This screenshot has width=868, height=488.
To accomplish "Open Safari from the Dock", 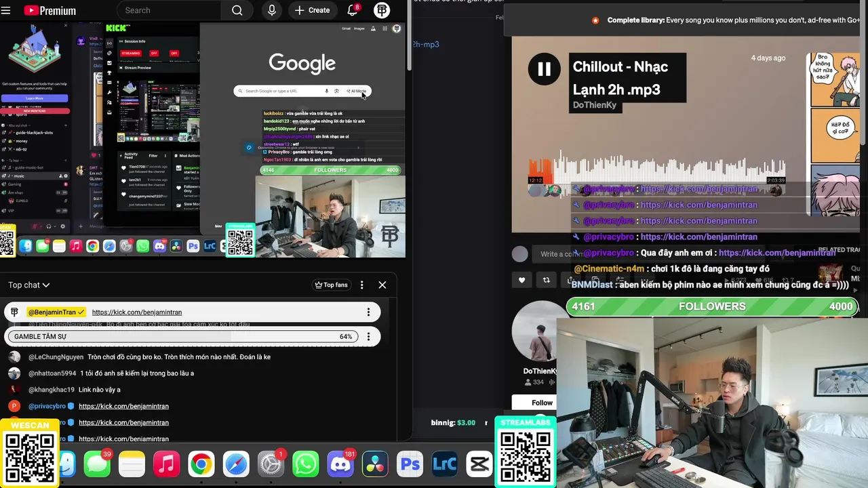I will (x=236, y=465).
